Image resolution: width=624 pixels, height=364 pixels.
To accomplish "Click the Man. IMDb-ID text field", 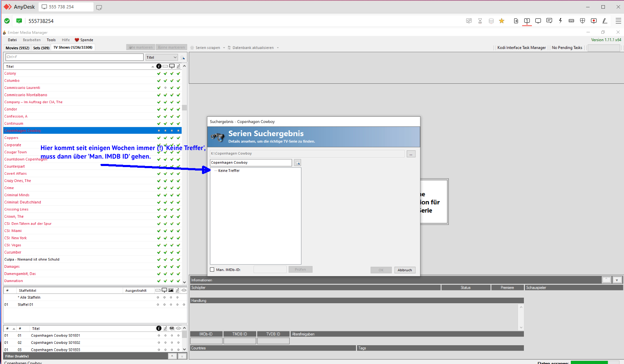I will (x=270, y=270).
